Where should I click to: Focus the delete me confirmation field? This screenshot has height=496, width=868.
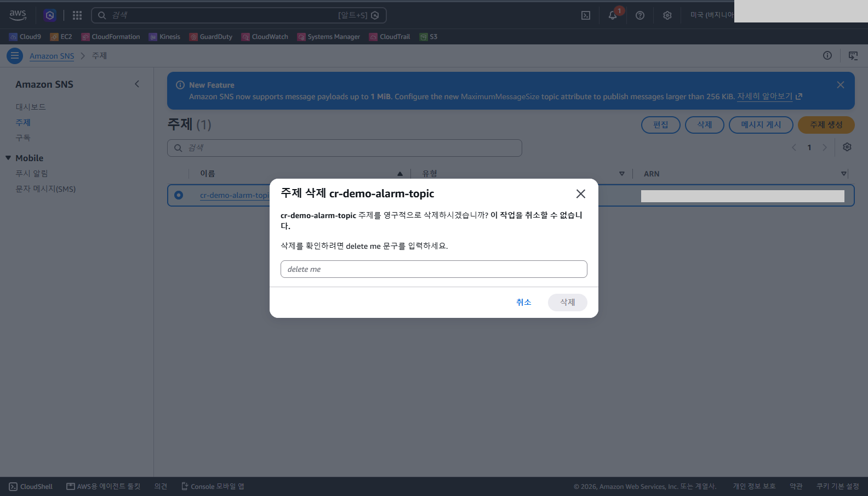coord(434,269)
